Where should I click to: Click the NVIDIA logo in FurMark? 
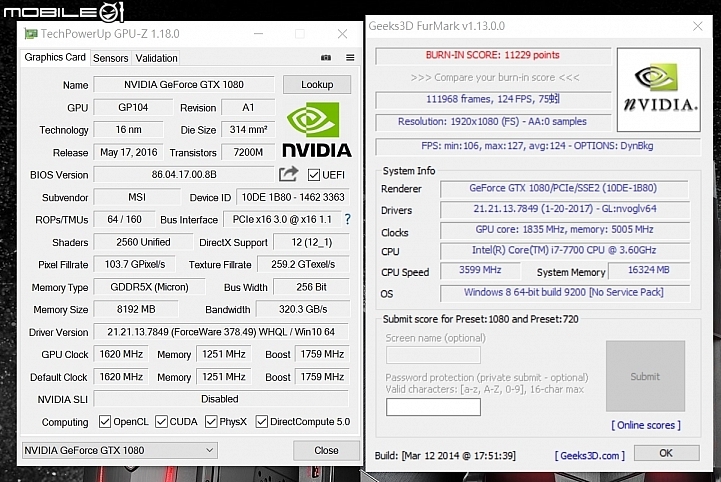658,89
